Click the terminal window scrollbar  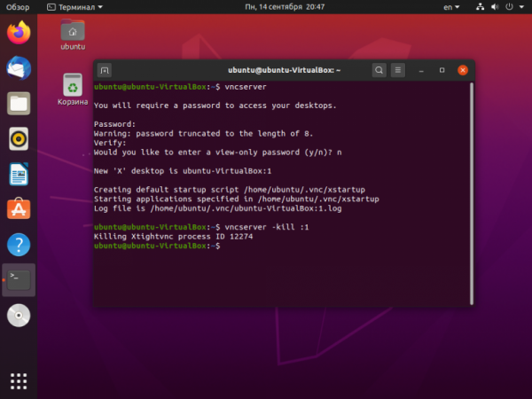click(x=472, y=193)
